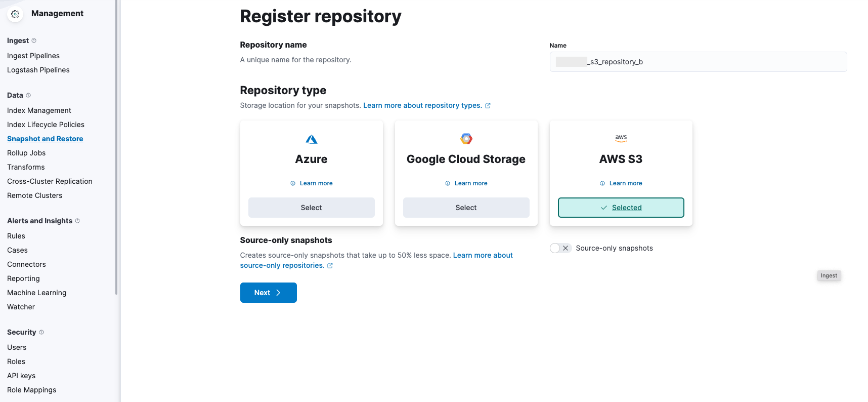This screenshot has height=402, width=868.
Task: Click the AWS S3 card title
Action: point(621,159)
